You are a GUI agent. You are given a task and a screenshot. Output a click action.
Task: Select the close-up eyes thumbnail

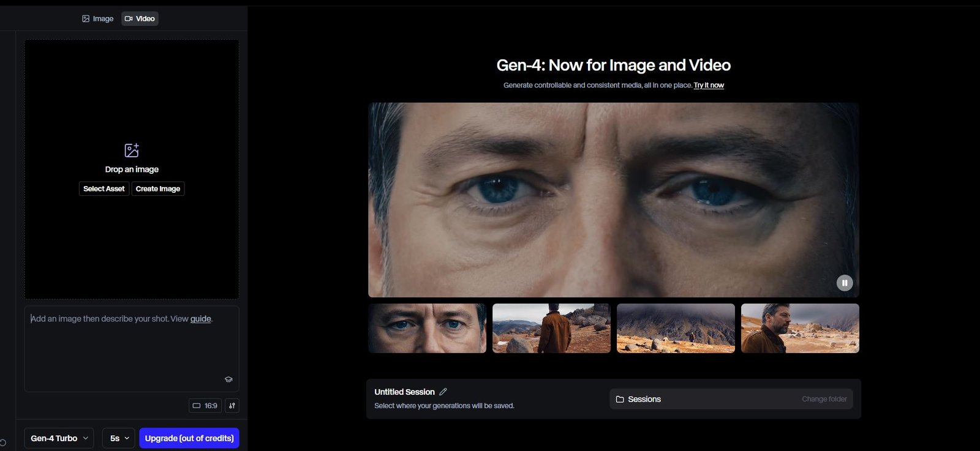pos(428,329)
